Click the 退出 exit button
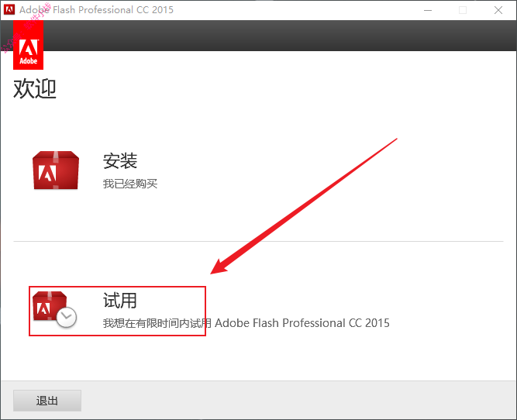The image size is (517, 420). coord(47,401)
